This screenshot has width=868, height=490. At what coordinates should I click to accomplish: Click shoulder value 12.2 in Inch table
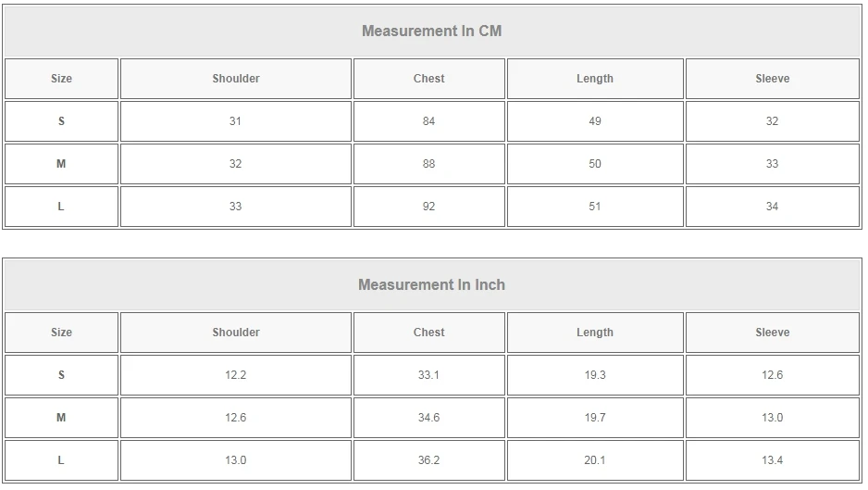[x=236, y=375]
